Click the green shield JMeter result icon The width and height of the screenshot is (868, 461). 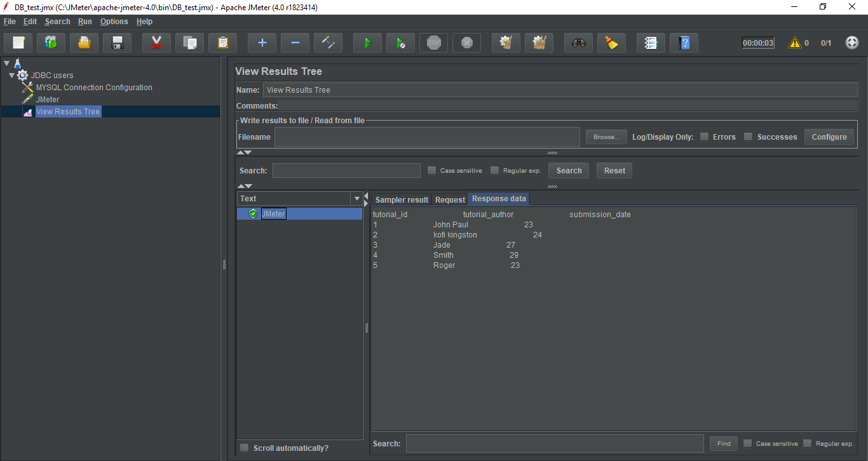tap(253, 214)
